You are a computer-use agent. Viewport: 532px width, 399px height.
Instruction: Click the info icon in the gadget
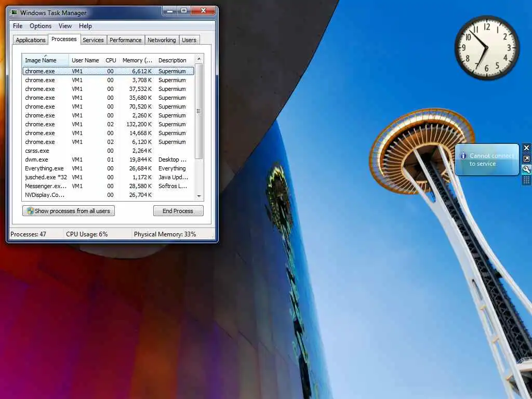coord(463,156)
